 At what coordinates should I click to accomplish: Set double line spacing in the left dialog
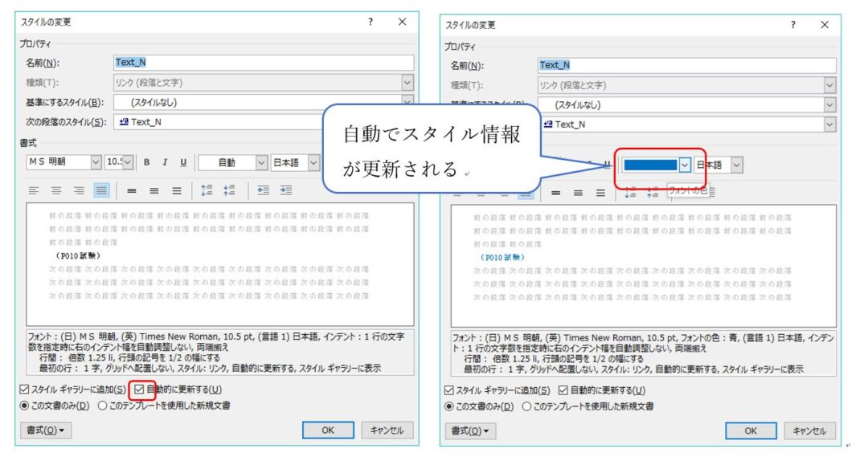pos(177,191)
